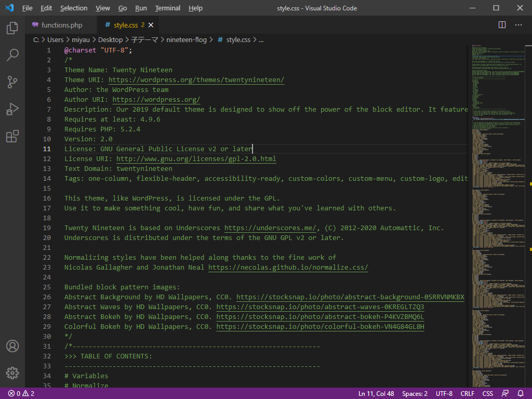Open the Manage gear menu
The image size is (532, 399).
point(12,373)
